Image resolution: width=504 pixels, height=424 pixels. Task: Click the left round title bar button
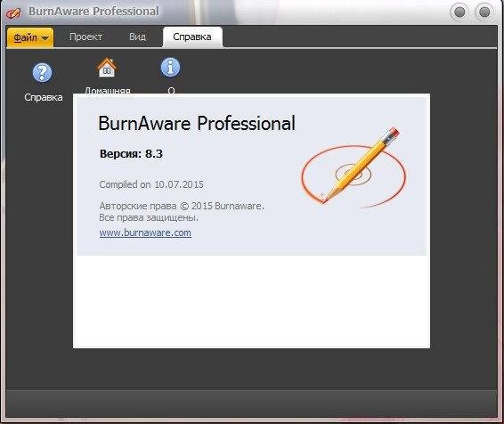[459, 12]
